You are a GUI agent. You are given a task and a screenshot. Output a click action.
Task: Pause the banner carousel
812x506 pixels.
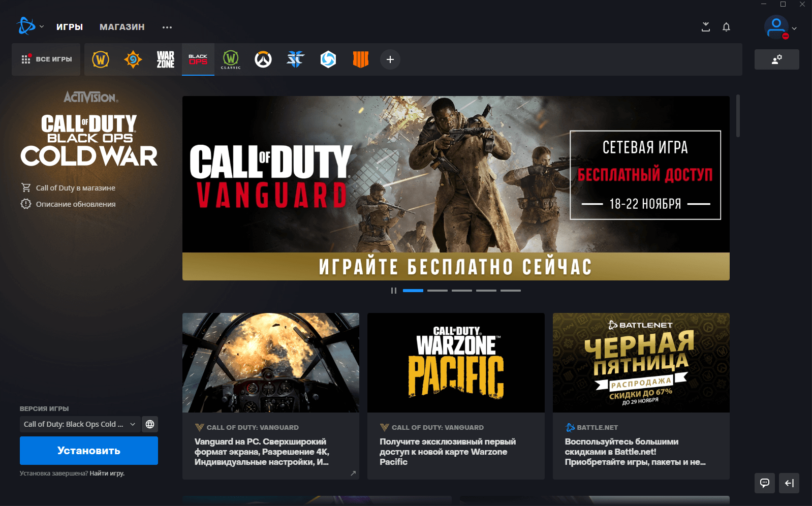tap(394, 291)
